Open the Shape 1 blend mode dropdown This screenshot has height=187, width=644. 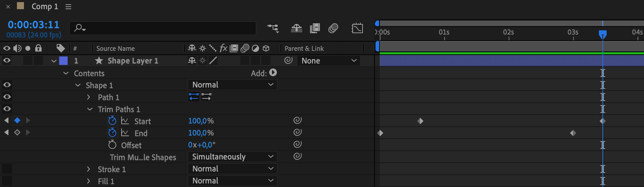(x=232, y=85)
